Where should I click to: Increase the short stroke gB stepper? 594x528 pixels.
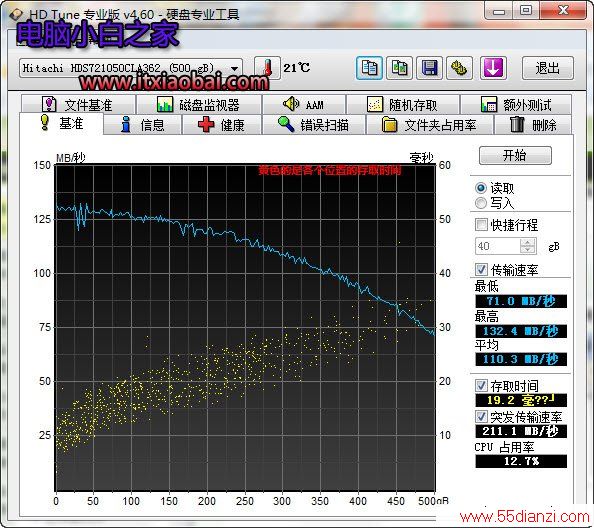[x=527, y=242]
